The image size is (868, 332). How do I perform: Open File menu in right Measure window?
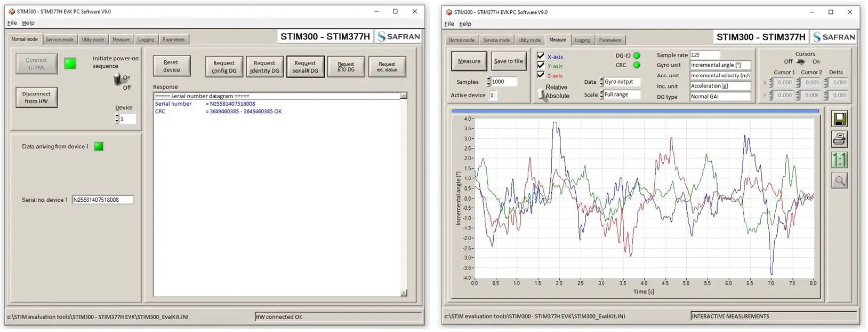pos(449,24)
